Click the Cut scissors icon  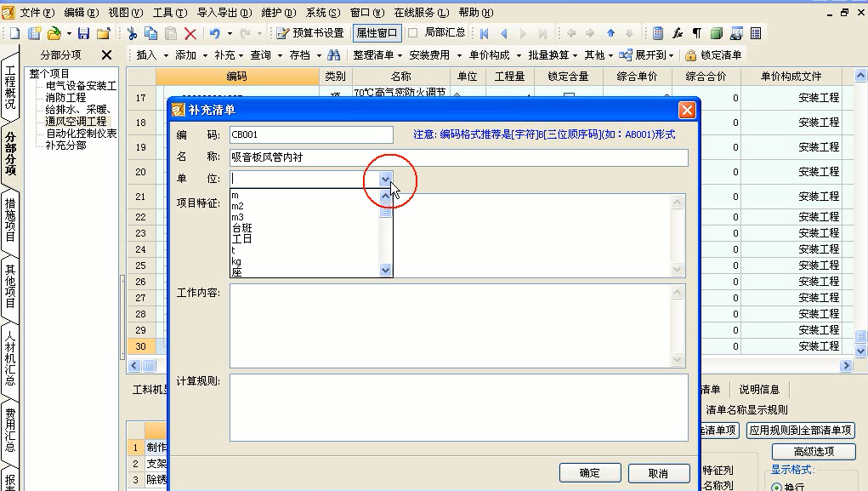pos(132,33)
